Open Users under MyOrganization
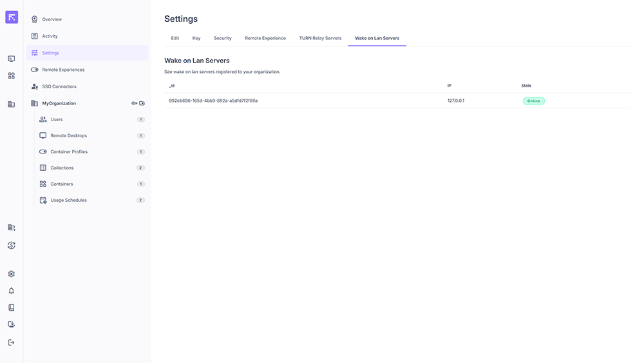This screenshot has width=644, height=363. click(57, 119)
